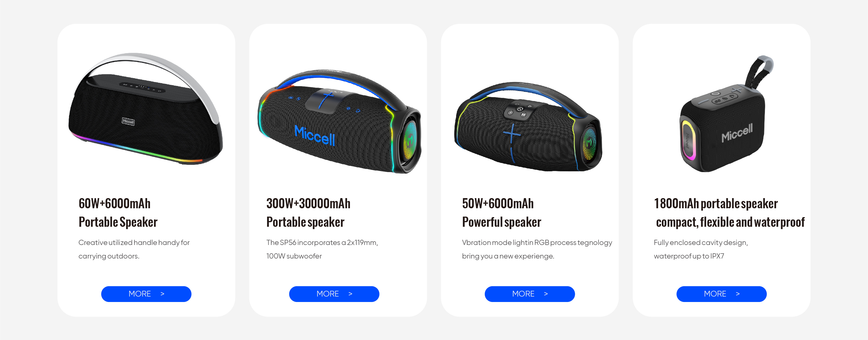Select the 300W+30000mAh Portable speaker title
This screenshot has width=868, height=340.
click(x=308, y=213)
